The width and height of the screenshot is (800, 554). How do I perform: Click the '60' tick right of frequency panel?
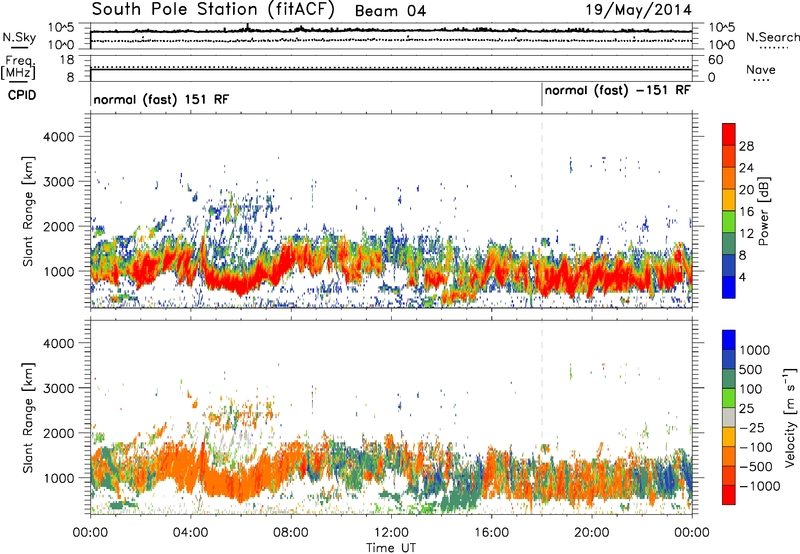click(x=715, y=60)
